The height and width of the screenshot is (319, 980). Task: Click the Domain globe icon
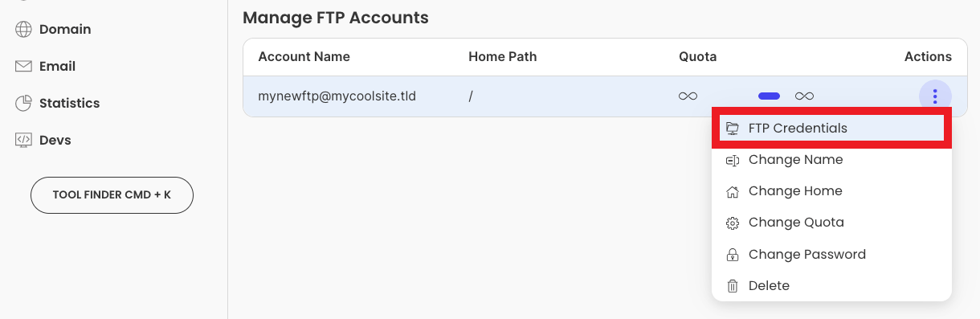pyautogui.click(x=23, y=29)
